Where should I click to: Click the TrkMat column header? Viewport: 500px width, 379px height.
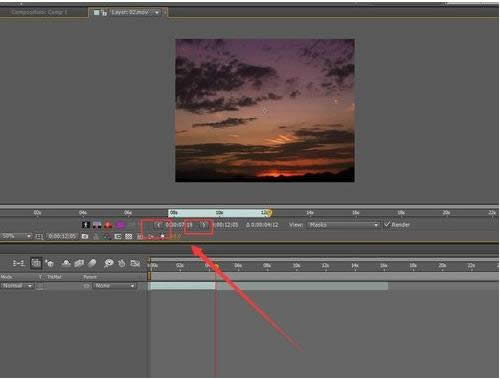[54, 277]
